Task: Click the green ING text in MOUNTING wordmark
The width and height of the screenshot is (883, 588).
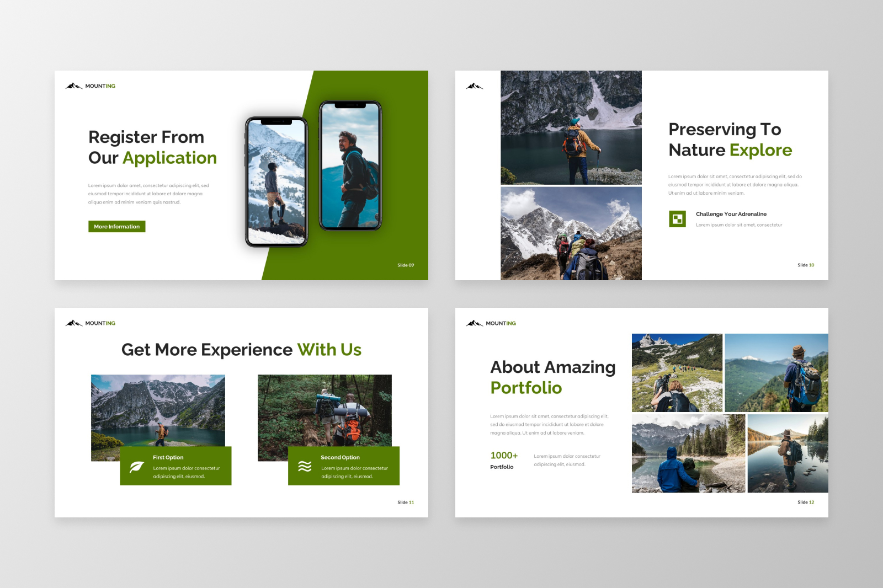Action: tap(111, 85)
